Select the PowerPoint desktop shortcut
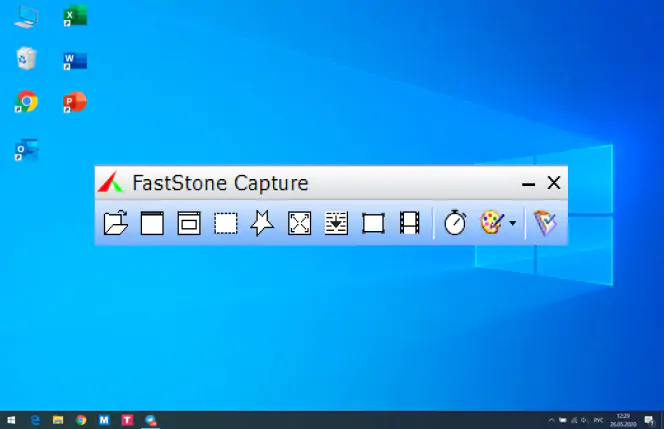This screenshot has width=664, height=429. click(x=75, y=102)
